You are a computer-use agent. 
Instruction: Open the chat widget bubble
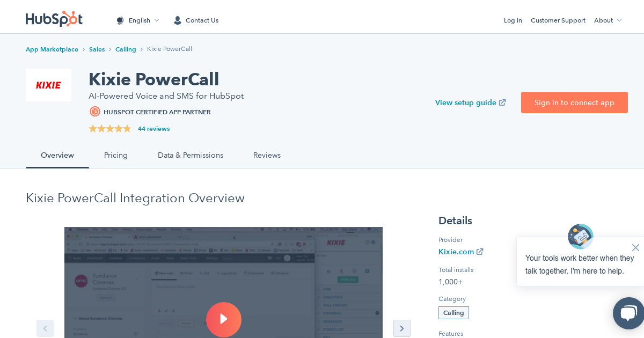click(628, 313)
